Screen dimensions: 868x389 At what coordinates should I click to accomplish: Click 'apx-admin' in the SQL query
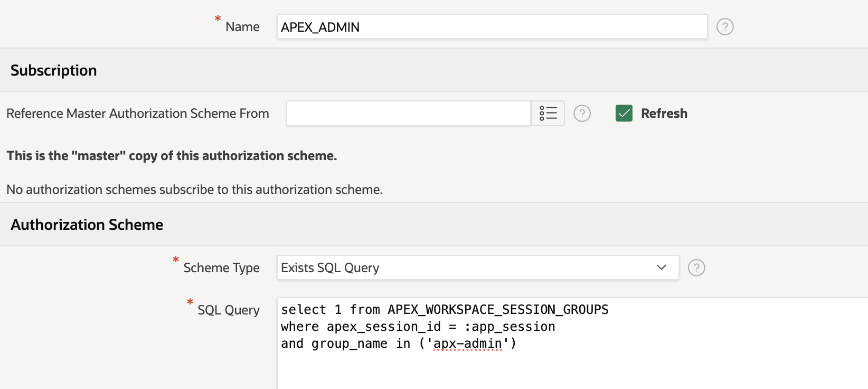tap(468, 344)
